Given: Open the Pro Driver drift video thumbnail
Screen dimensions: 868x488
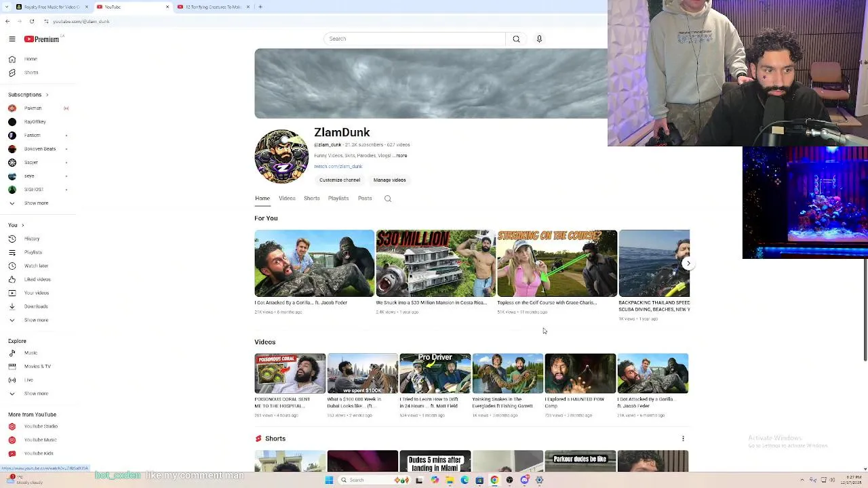Looking at the screenshot, I should 435,373.
